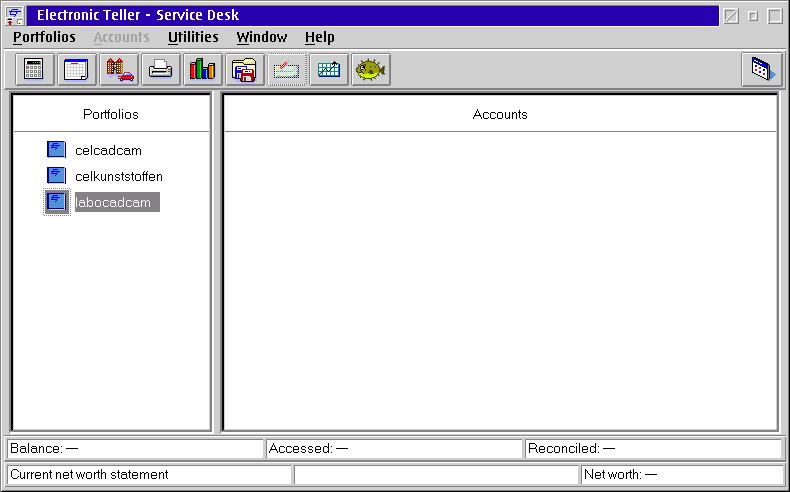790x492 pixels.
Task: Click the Balance status field
Action: 135,448
